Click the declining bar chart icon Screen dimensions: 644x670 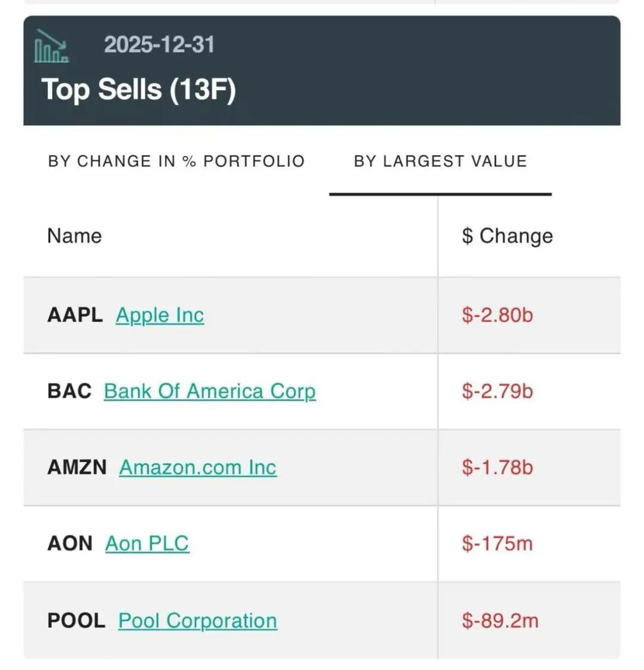point(51,46)
